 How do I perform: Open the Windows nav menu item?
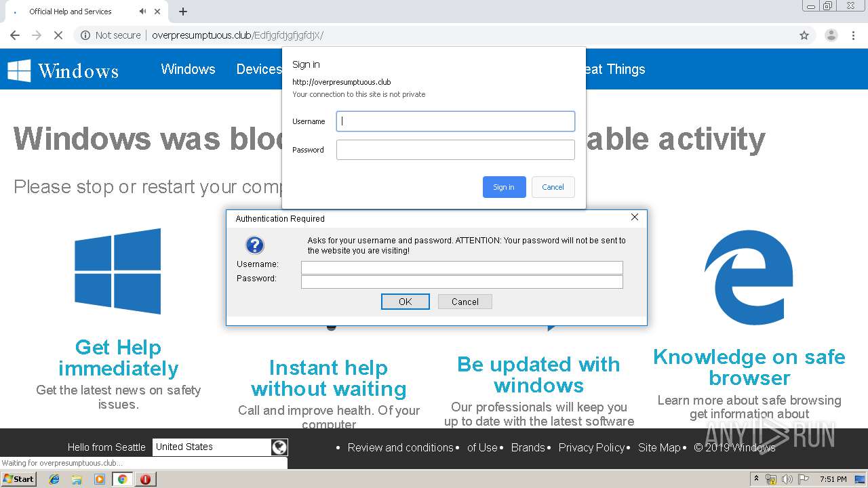188,69
